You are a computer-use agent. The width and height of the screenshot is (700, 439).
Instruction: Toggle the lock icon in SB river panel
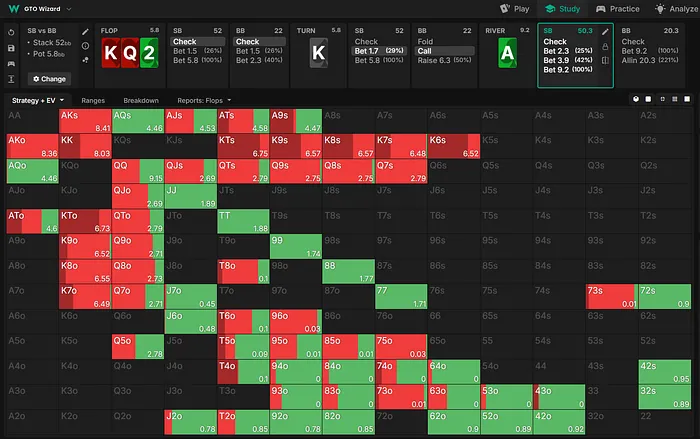point(605,47)
